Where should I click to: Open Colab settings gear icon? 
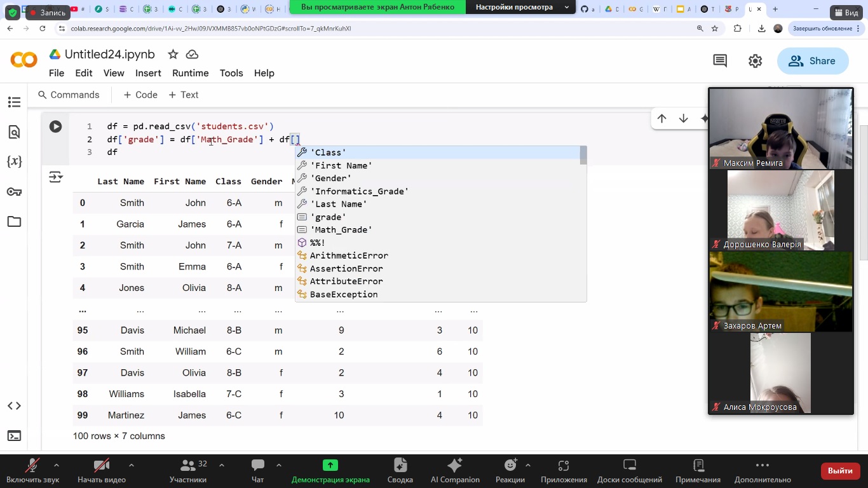pyautogui.click(x=755, y=61)
